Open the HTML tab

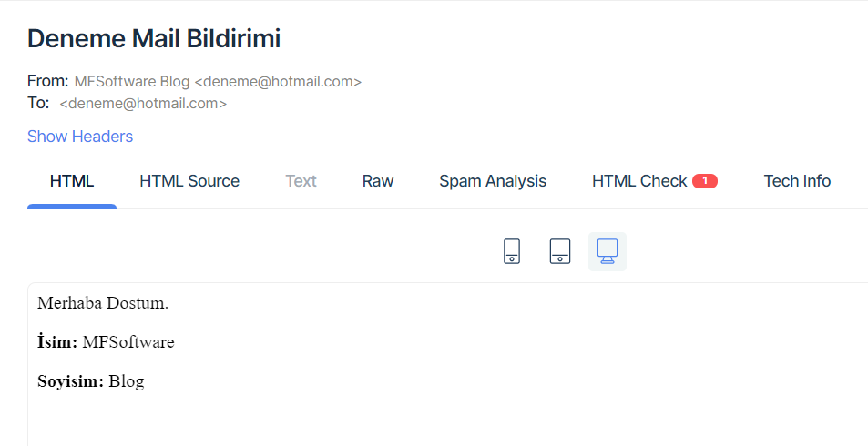click(x=72, y=181)
